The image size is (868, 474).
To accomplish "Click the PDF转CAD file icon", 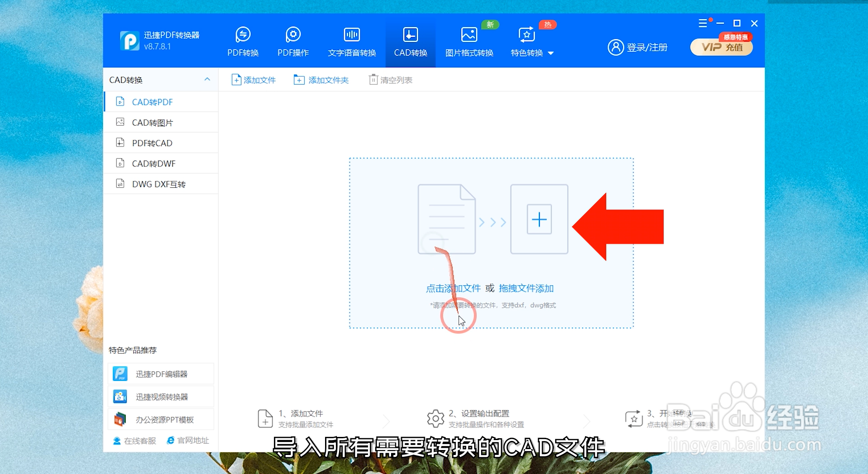I will point(120,142).
